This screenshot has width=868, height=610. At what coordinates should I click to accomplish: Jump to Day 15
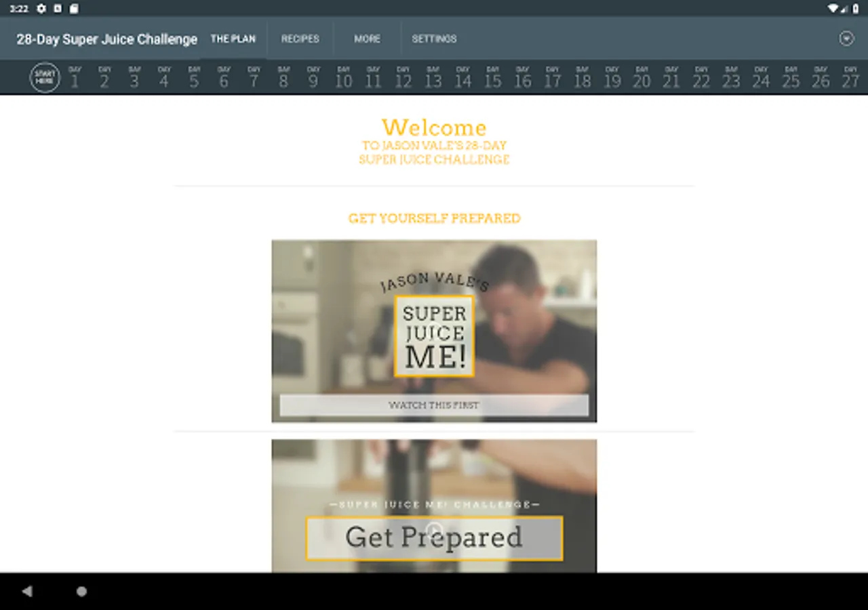click(x=492, y=77)
